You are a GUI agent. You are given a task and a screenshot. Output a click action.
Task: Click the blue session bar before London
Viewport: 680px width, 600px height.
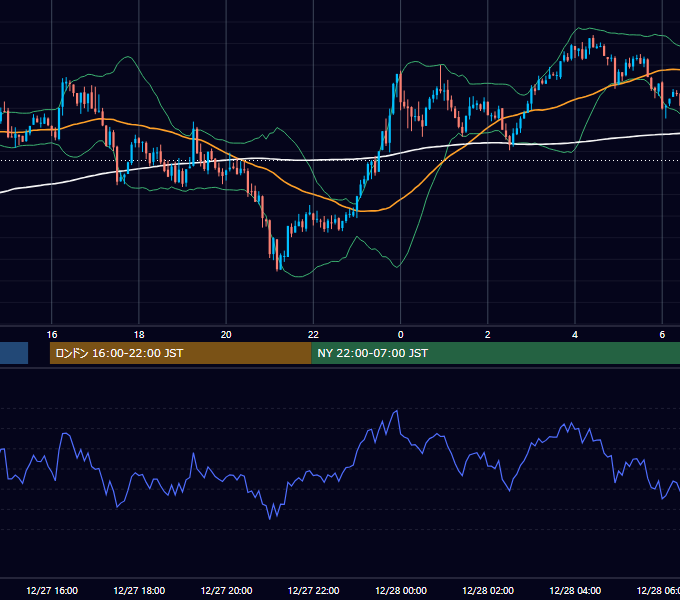[14, 353]
